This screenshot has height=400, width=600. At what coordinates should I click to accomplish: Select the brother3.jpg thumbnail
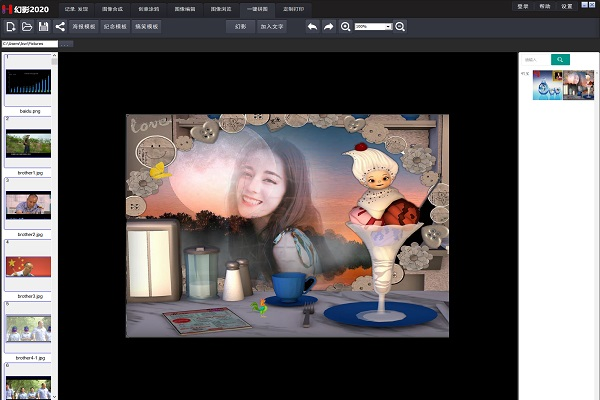(28, 267)
